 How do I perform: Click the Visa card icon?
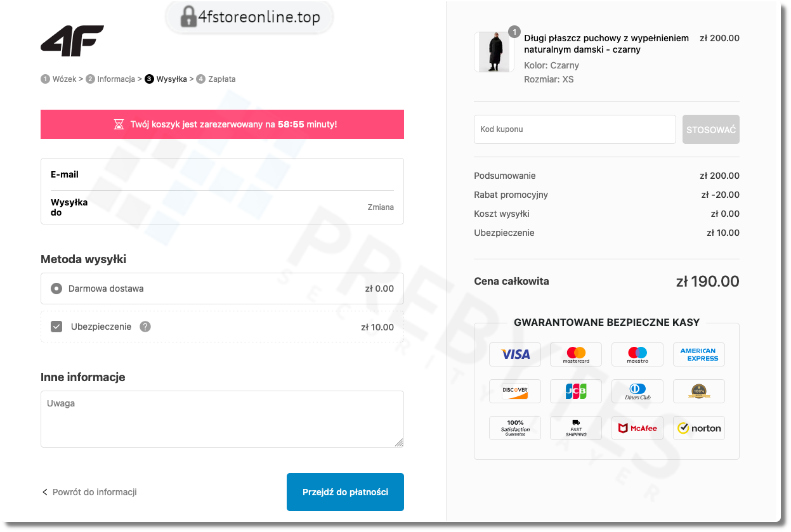click(x=515, y=354)
